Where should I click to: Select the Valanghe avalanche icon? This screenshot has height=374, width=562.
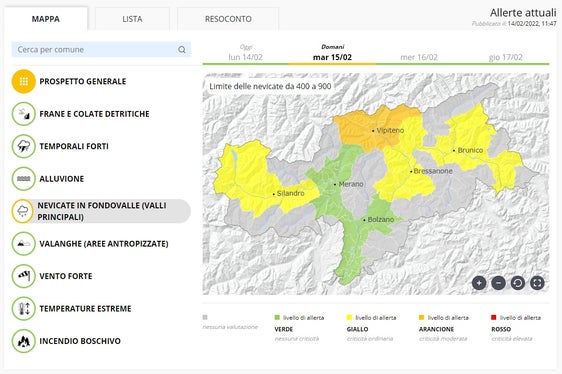point(24,244)
